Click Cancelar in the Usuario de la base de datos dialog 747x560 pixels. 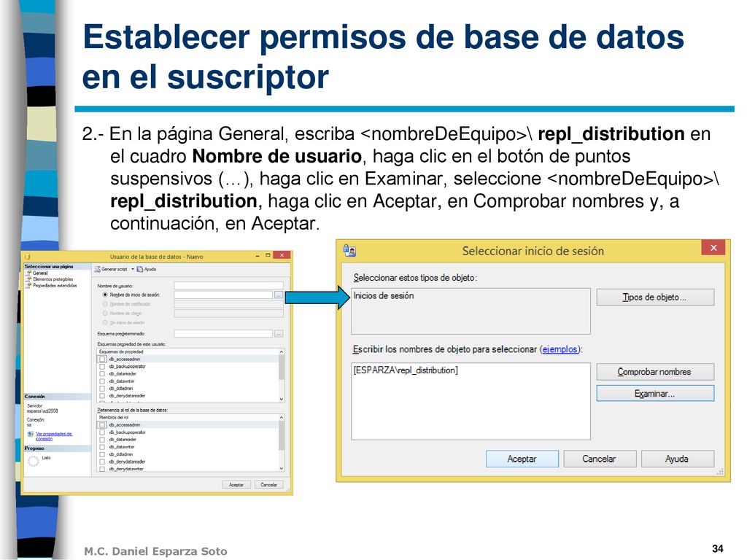268,485
